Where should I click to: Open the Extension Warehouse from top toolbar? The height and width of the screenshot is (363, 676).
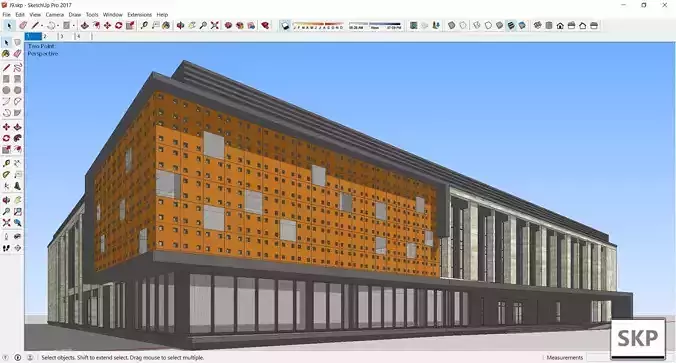(x=240, y=25)
